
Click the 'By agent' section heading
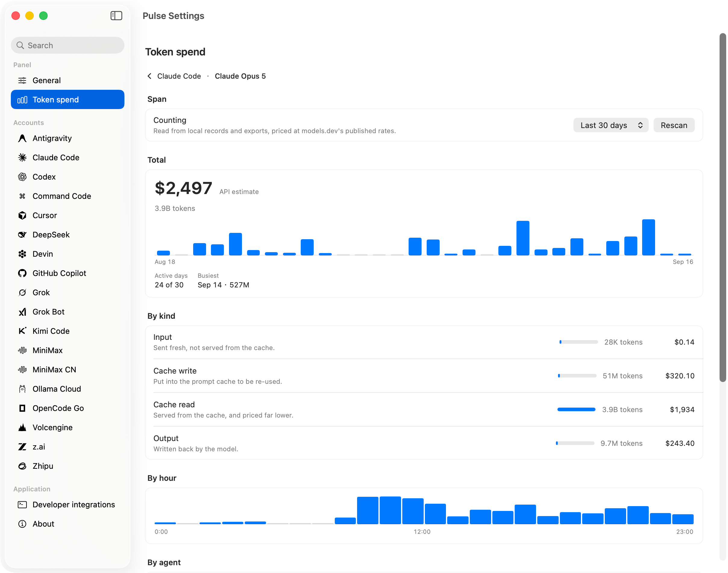point(164,562)
